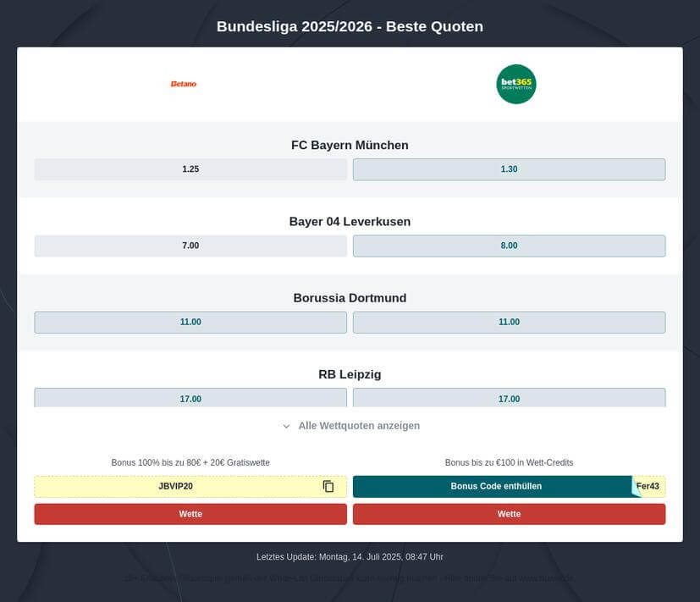Screen dimensions: 700x602
Task: Click the RB Leipzig heading
Action: click(350, 374)
